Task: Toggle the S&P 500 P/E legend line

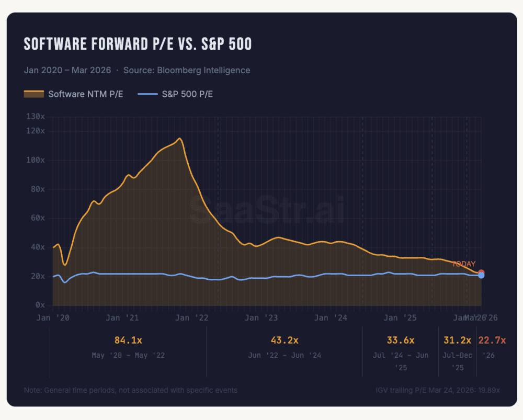Action: [148, 94]
